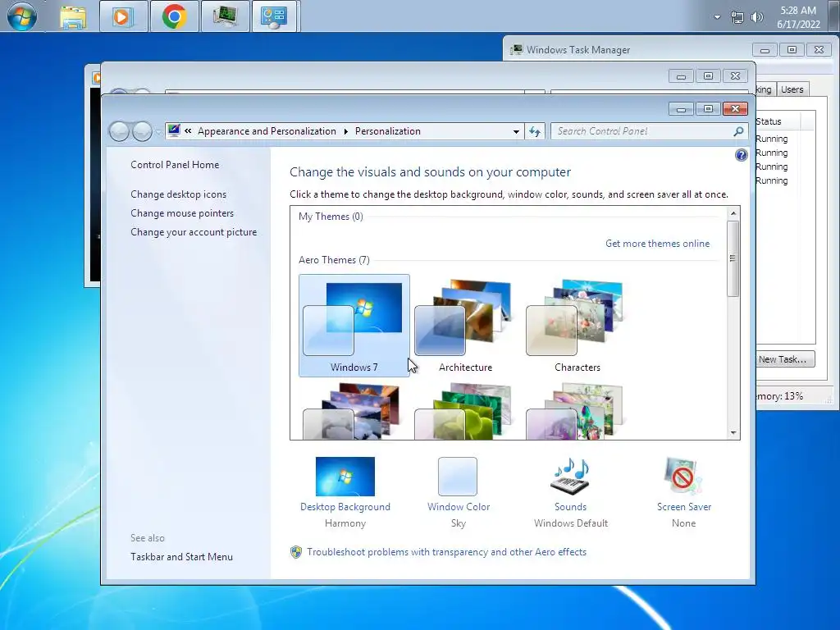Select the Windows 7 theme
The height and width of the screenshot is (630, 840).
tap(354, 326)
